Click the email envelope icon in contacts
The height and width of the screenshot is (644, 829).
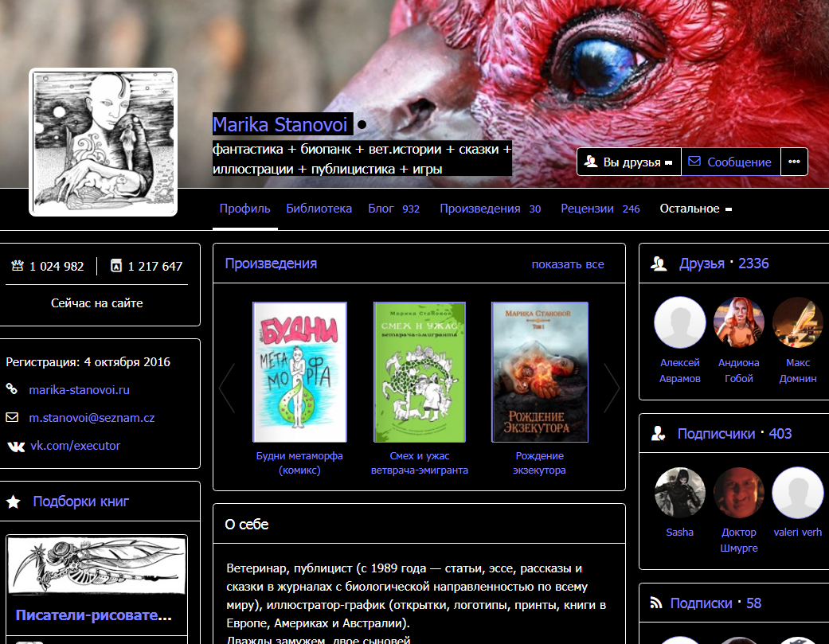pos(12,417)
